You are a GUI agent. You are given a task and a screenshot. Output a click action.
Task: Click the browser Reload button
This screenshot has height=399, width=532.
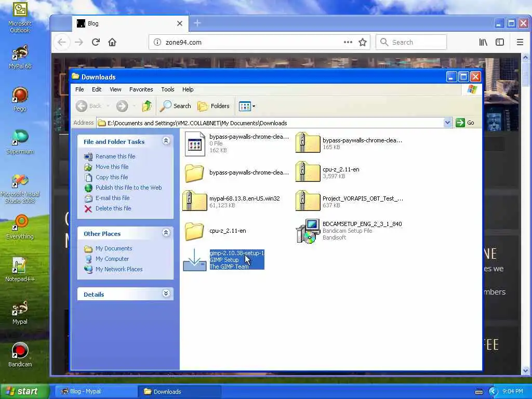(x=96, y=42)
